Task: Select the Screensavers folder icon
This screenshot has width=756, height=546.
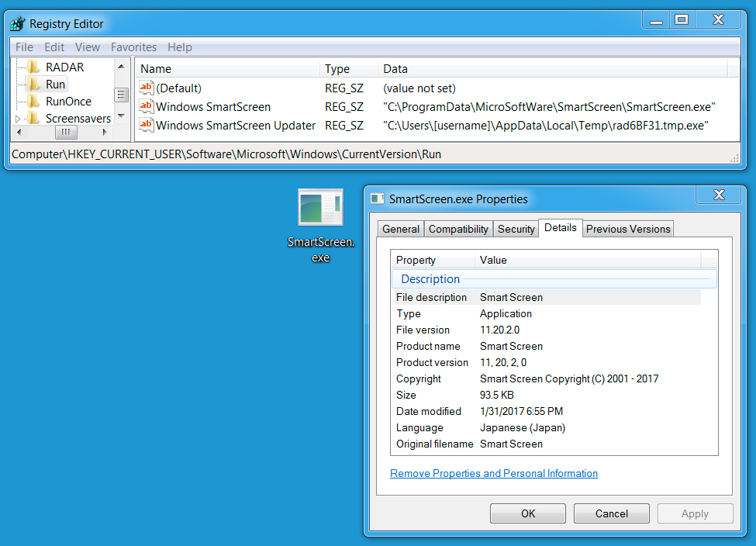Action: click(34, 118)
